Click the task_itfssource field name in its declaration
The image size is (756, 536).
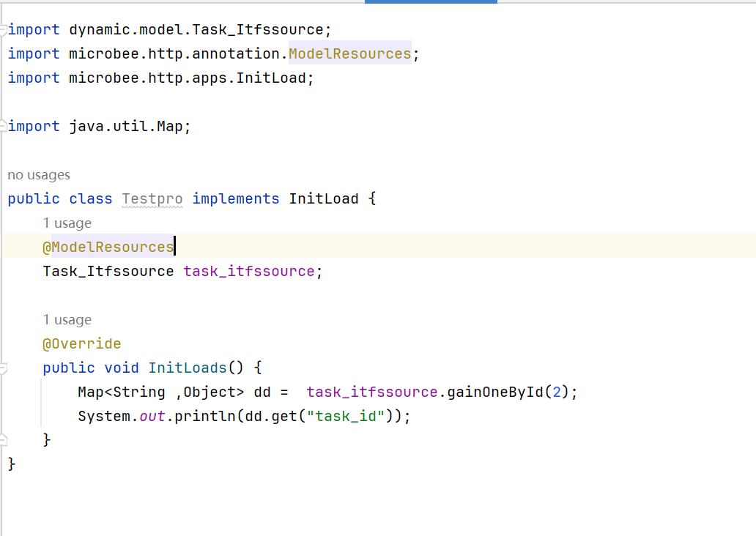coord(248,272)
